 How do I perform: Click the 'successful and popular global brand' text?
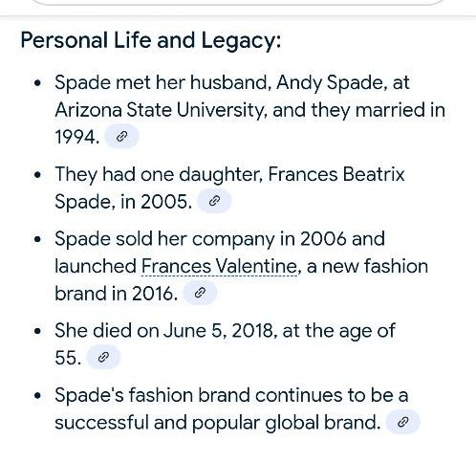tap(218, 423)
